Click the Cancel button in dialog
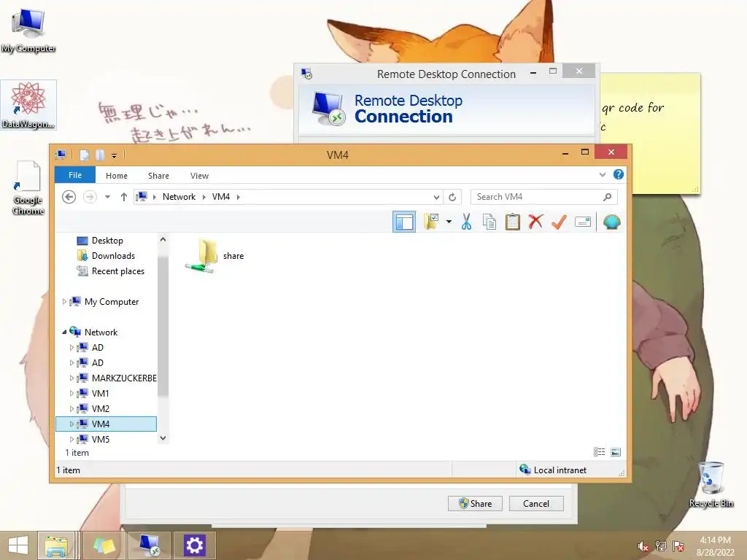This screenshot has width=747, height=560. pos(536,503)
